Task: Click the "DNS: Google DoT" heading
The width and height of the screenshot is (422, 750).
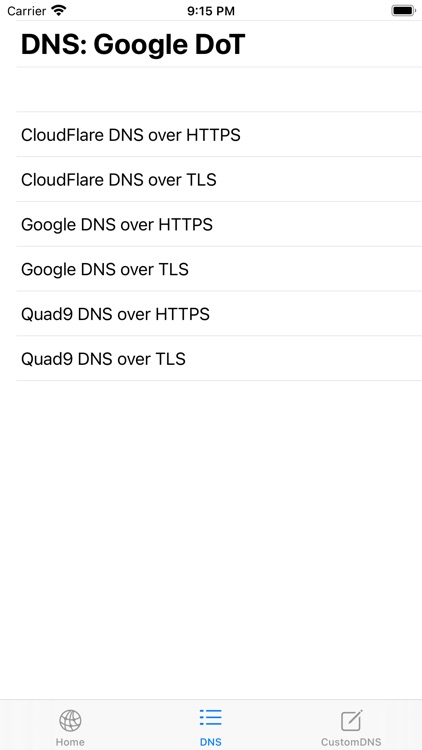Action: [133, 44]
